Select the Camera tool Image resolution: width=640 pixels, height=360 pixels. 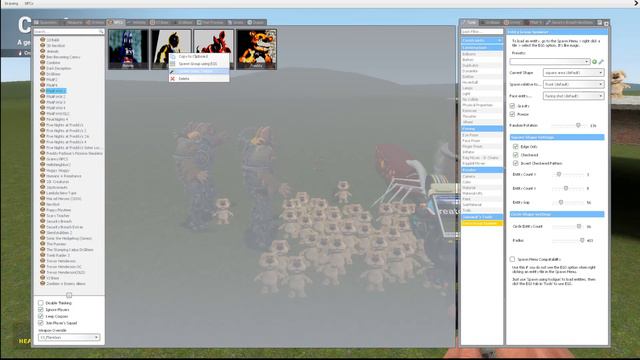(x=482, y=176)
